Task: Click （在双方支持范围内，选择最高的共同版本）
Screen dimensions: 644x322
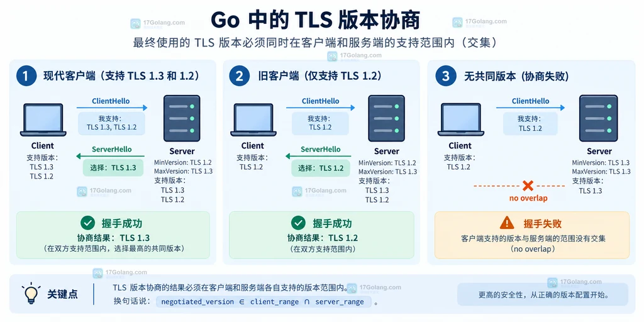Action: pyautogui.click(x=113, y=248)
